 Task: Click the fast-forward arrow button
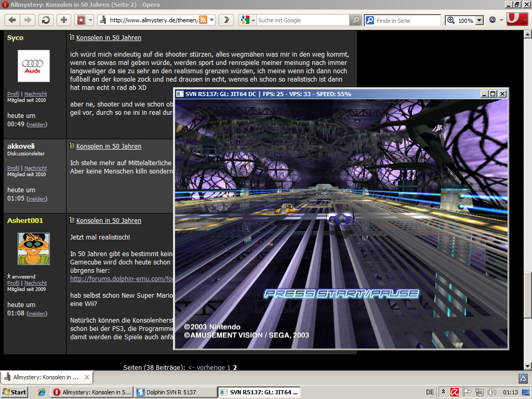point(227,20)
